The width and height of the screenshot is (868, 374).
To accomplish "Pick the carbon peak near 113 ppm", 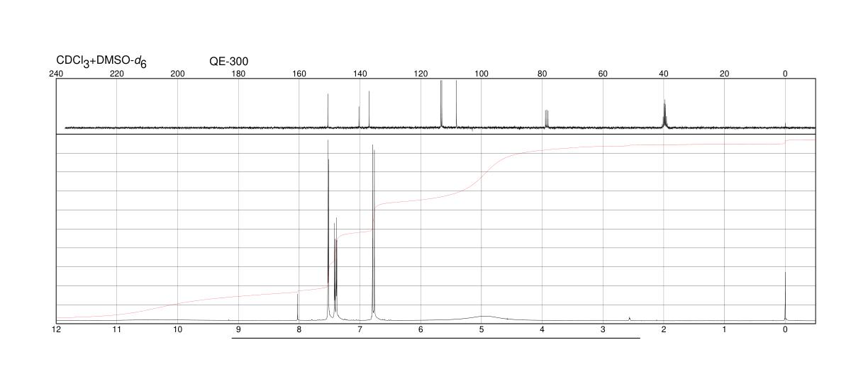I will (441, 104).
